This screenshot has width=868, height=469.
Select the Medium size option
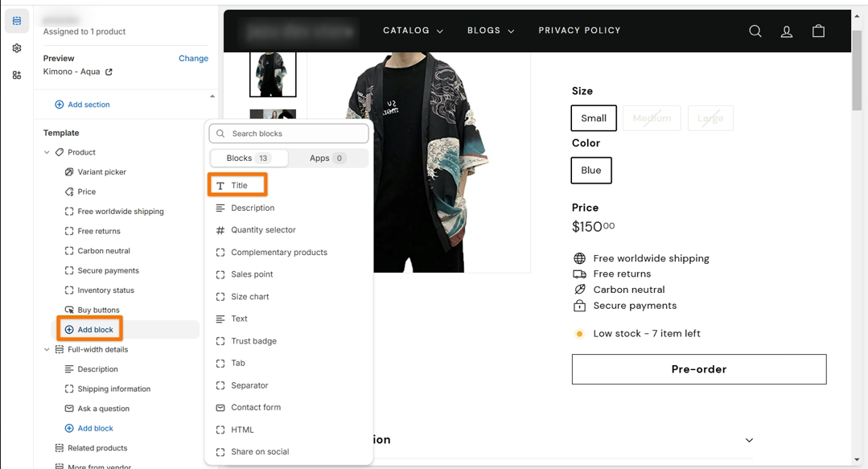(652, 118)
